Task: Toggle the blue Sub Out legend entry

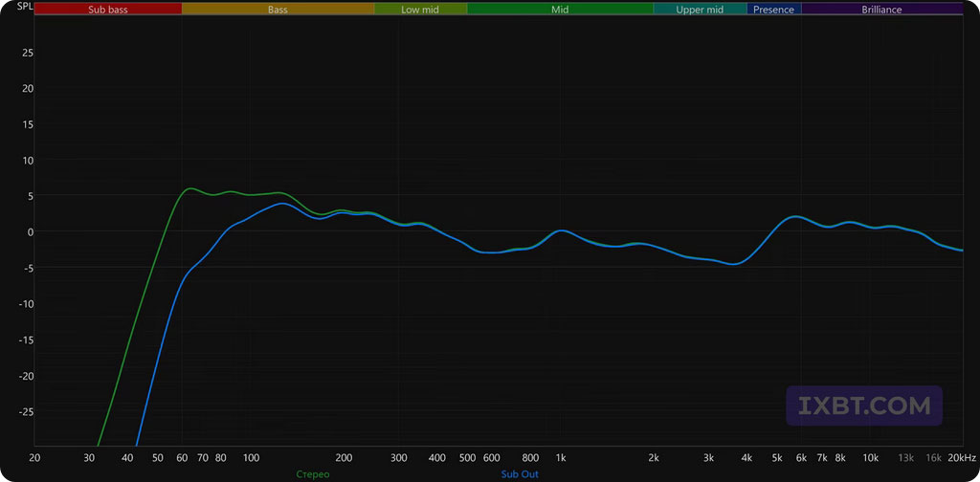Action: tap(520, 473)
